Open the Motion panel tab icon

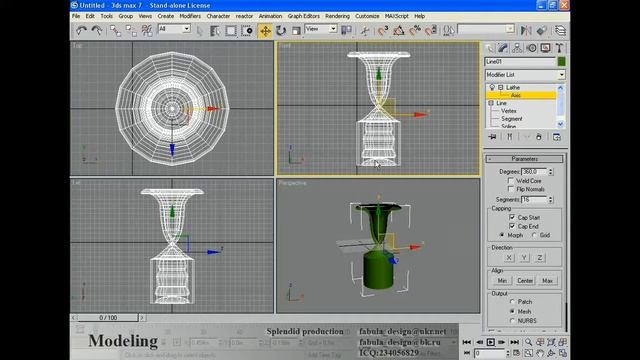click(x=531, y=48)
